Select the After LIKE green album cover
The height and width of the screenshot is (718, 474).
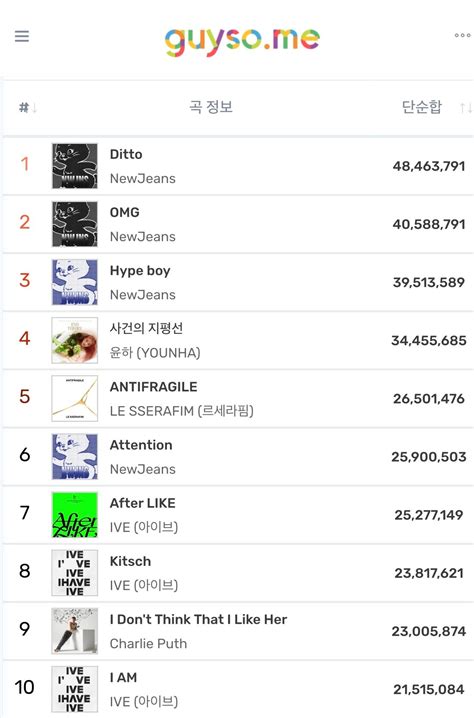click(75, 515)
